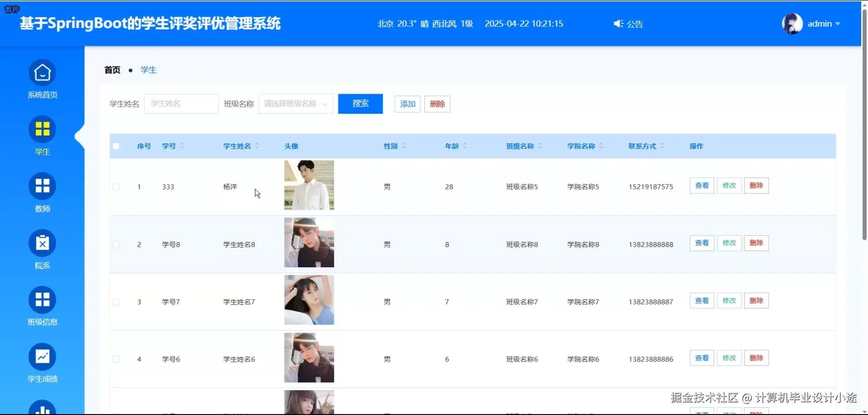This screenshot has width=868, height=415.
Task: Click phone number 15219187575
Action: point(651,187)
